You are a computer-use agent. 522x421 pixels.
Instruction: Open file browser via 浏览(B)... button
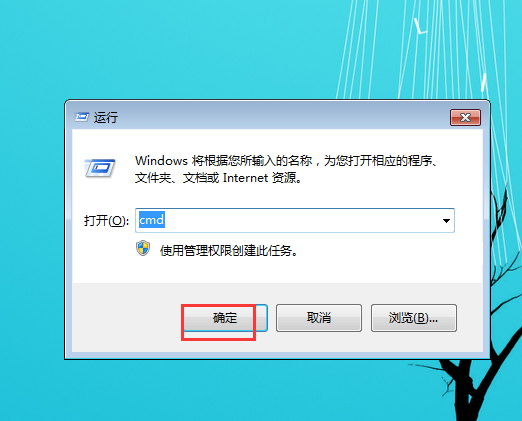pos(414,318)
